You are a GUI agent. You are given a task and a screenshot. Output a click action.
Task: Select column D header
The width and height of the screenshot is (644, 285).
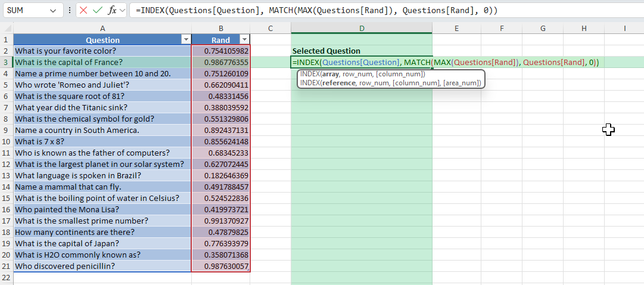tap(362, 29)
